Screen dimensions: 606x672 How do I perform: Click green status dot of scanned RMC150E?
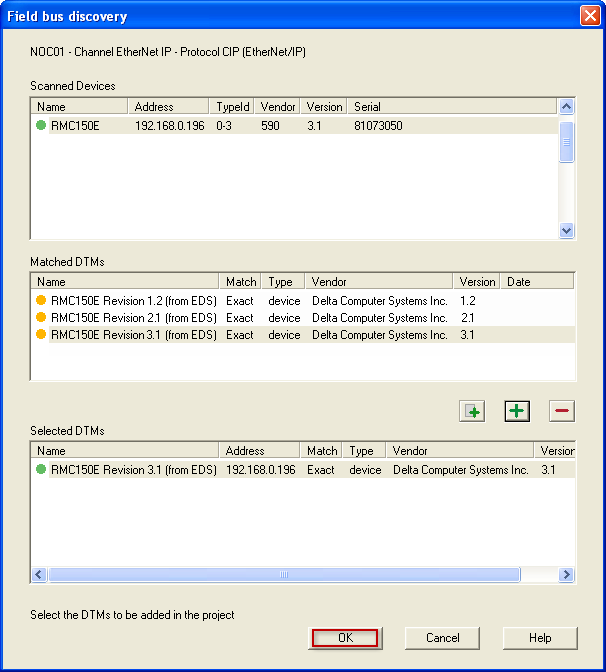(x=41, y=125)
